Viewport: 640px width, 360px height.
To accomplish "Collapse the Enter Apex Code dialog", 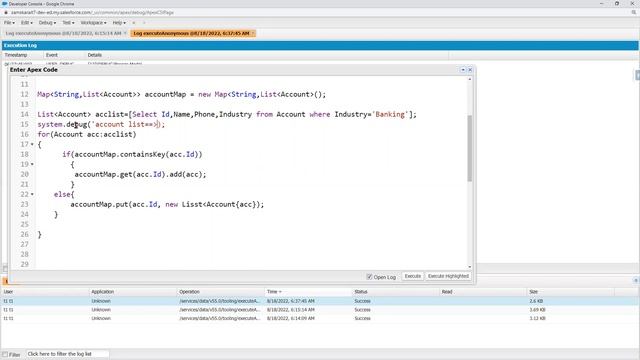I will click(x=463, y=70).
